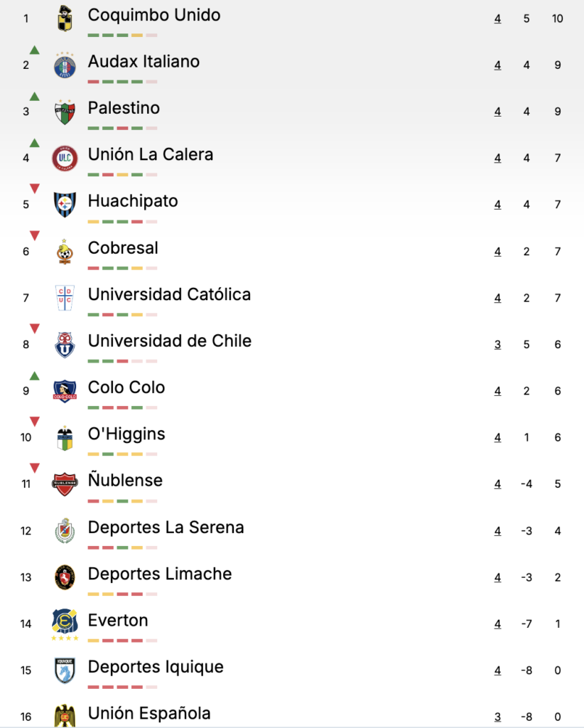Screen dimensions: 584x728
Task: Open Deportes La Serena team link
Action: coord(166,528)
